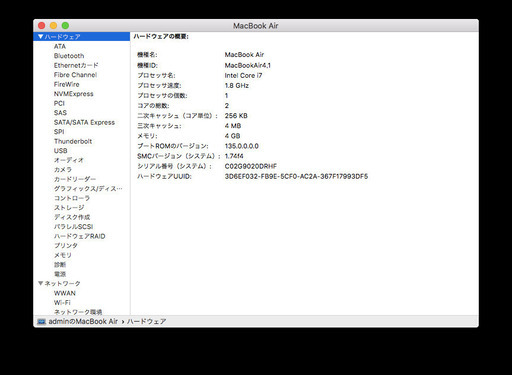Collapse the ネットワーク section triangle
The height and width of the screenshot is (375, 512).
41,283
